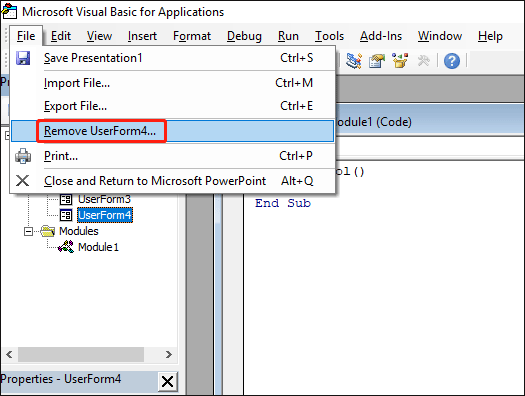This screenshot has width=525, height=396.
Task: Open the Insert menu
Action: pyautogui.click(x=142, y=36)
